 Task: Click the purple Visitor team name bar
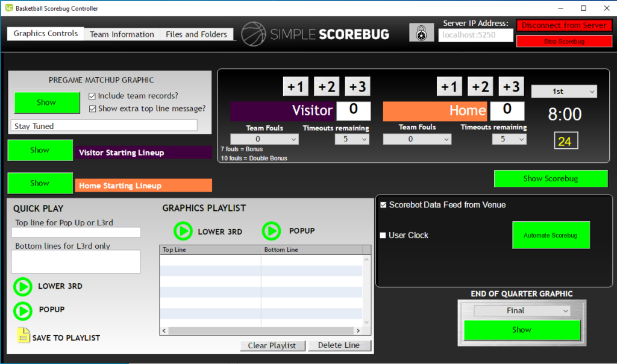(x=283, y=111)
